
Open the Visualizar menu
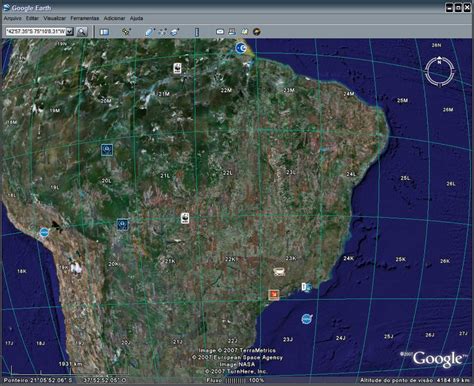pos(55,18)
